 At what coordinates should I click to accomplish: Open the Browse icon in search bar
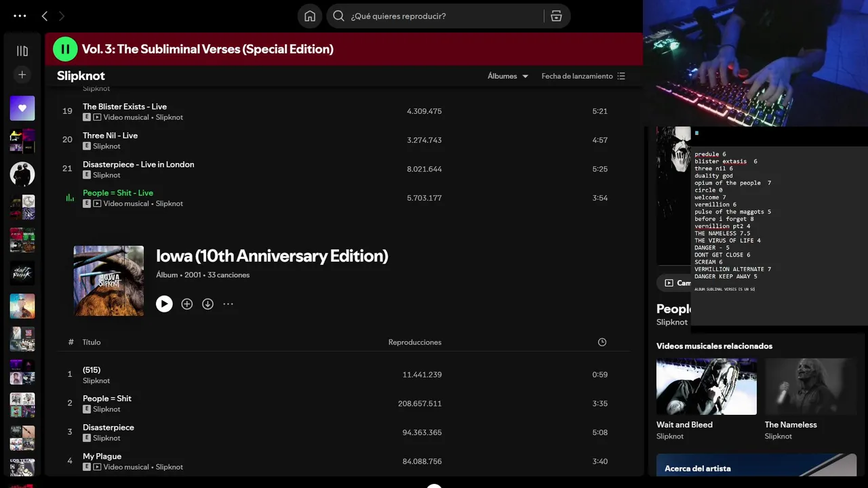click(556, 16)
